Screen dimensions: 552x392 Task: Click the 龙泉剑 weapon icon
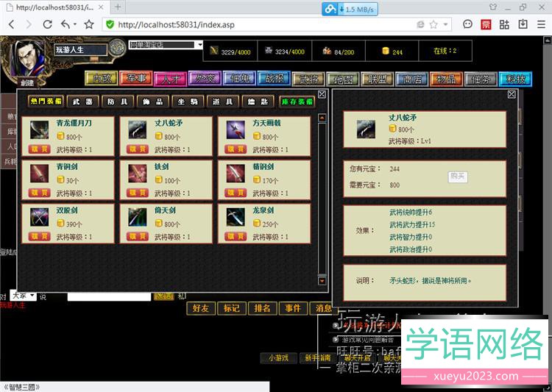(x=236, y=217)
